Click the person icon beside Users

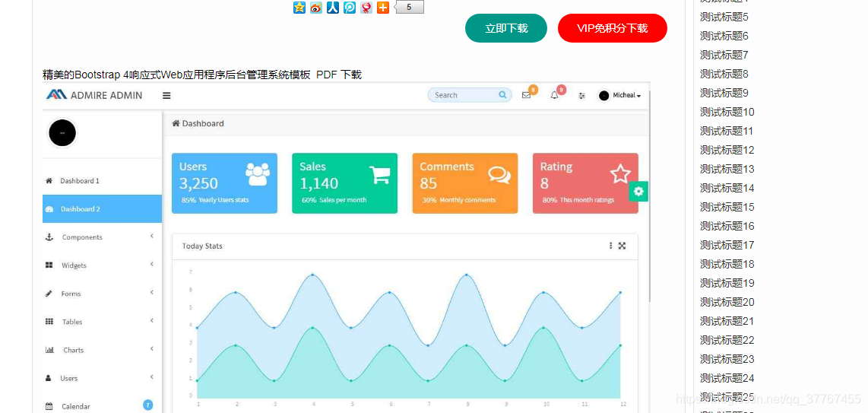click(x=49, y=378)
